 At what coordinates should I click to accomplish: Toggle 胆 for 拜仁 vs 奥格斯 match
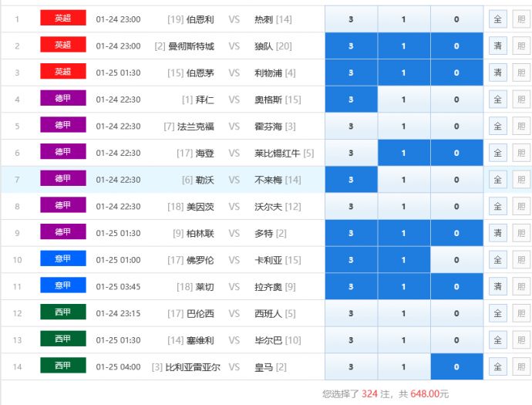click(x=522, y=100)
